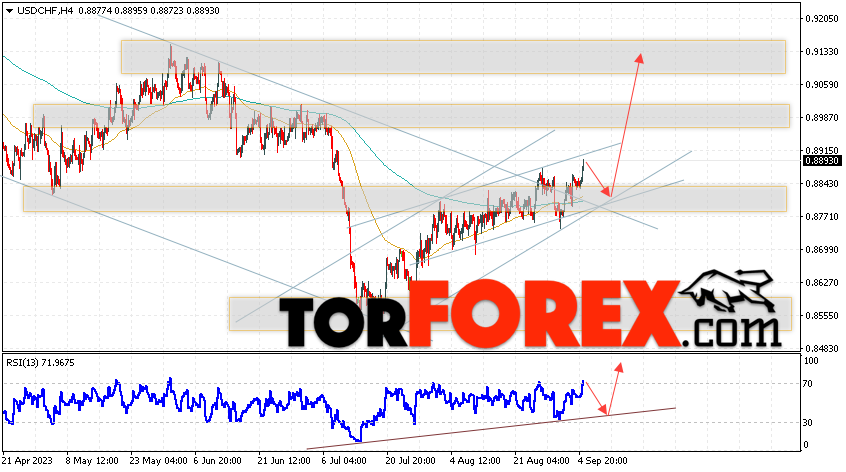The image size is (846, 472).
Task: Click the 21 Jun 12:00 time label
Action: [x=284, y=461]
